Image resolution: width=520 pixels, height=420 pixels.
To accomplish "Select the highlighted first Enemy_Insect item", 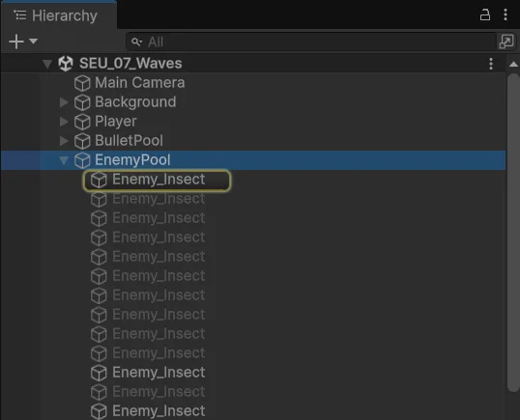I will point(157,181).
